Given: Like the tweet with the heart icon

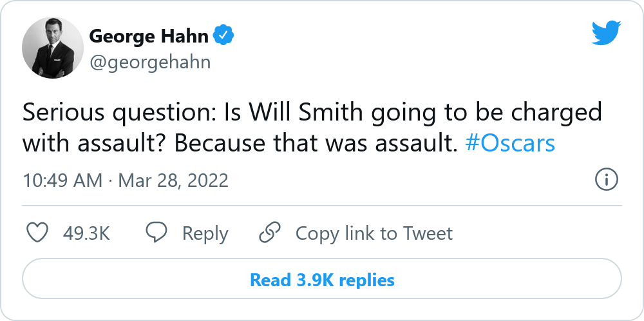Looking at the screenshot, I should click(38, 233).
